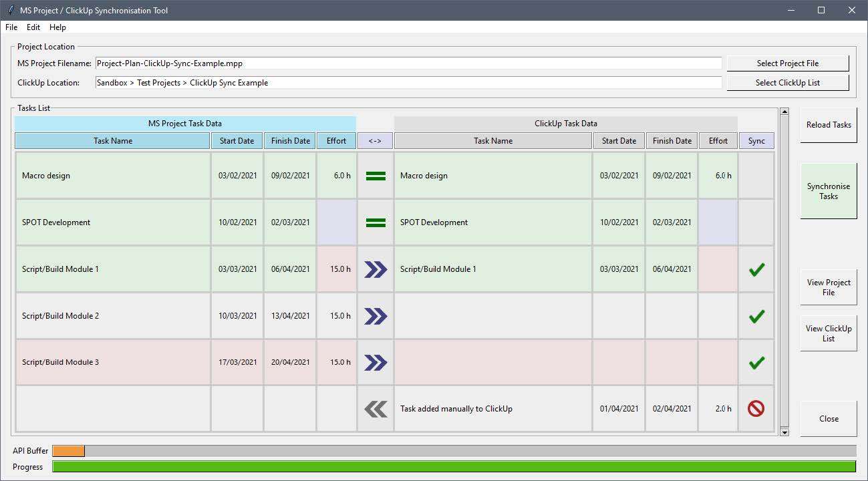The height and width of the screenshot is (481, 868).
Task: Click the right arrows for Script/Build Module 2
Action: click(376, 316)
